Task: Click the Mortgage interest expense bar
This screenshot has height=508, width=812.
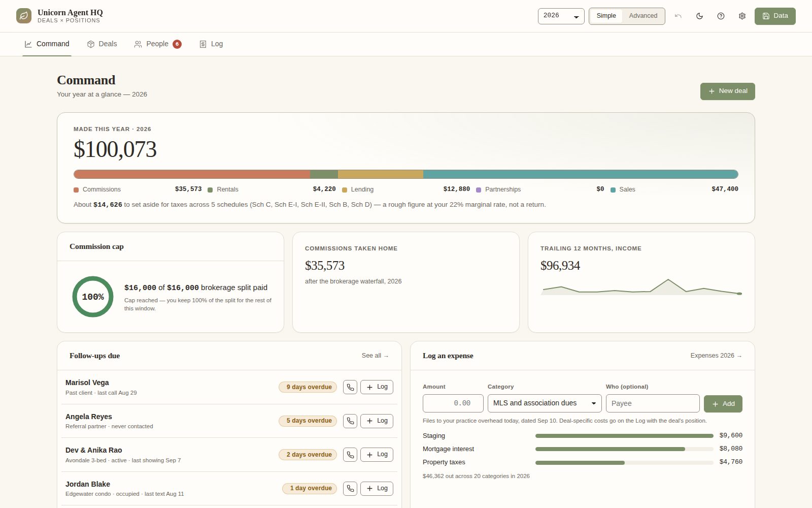Action: [x=624, y=449]
